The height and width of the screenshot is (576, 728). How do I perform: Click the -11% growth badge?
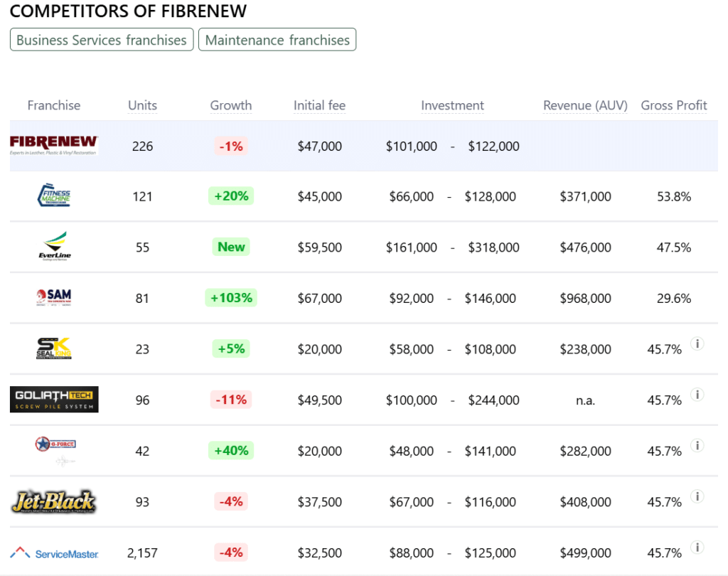coord(231,400)
